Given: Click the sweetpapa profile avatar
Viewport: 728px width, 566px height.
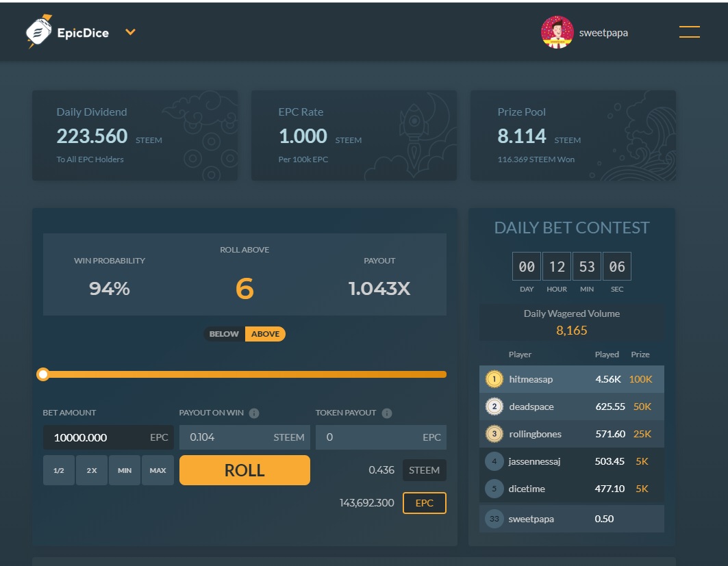Looking at the screenshot, I should (557, 32).
